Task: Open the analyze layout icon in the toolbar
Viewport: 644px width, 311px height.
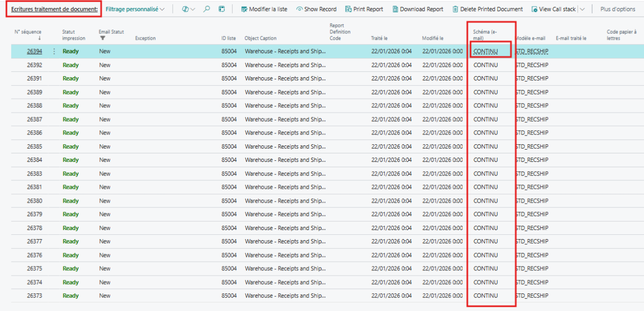Action: pyautogui.click(x=222, y=9)
